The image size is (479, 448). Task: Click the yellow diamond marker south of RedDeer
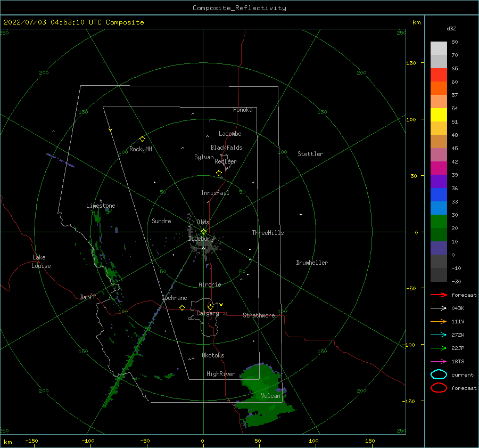(x=219, y=173)
